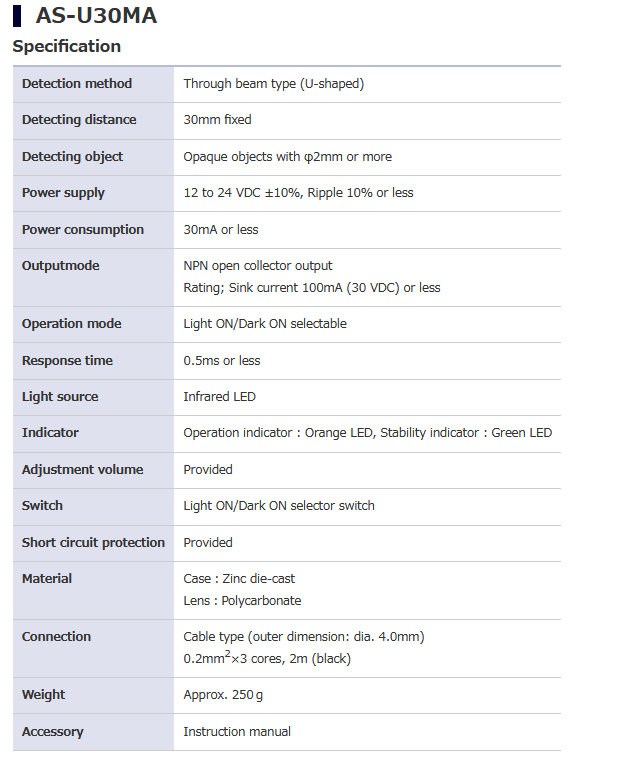Viewport: 624px width, 757px height.
Task: Select the Instruction manual accessory value
Action: pyautogui.click(x=237, y=732)
